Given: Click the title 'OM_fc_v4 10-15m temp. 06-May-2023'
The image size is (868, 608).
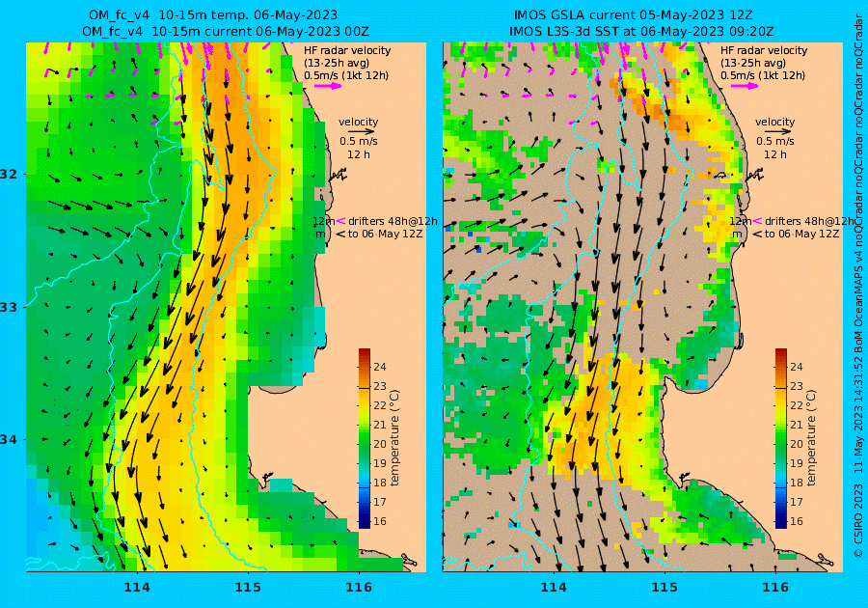Looking at the screenshot, I should 213,15.
